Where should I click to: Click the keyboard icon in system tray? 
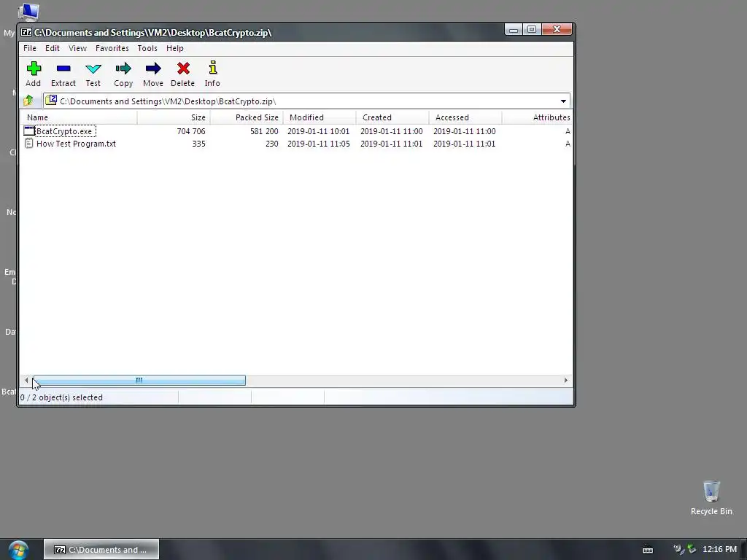click(x=648, y=550)
